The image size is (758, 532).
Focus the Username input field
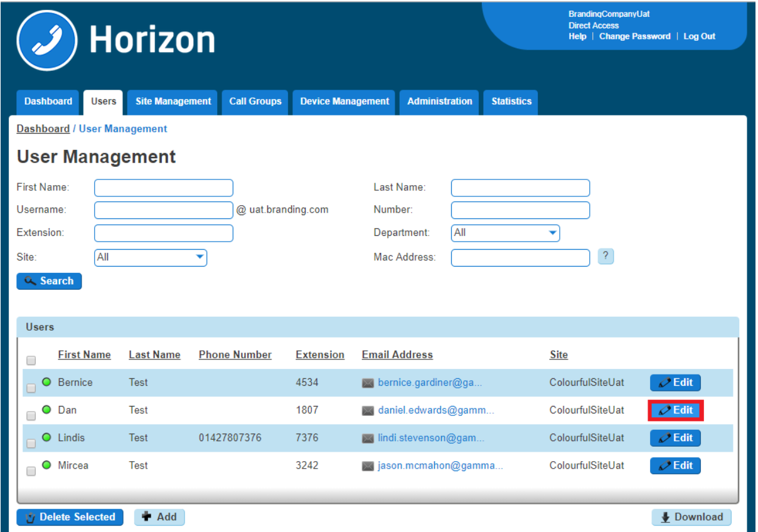coord(164,210)
